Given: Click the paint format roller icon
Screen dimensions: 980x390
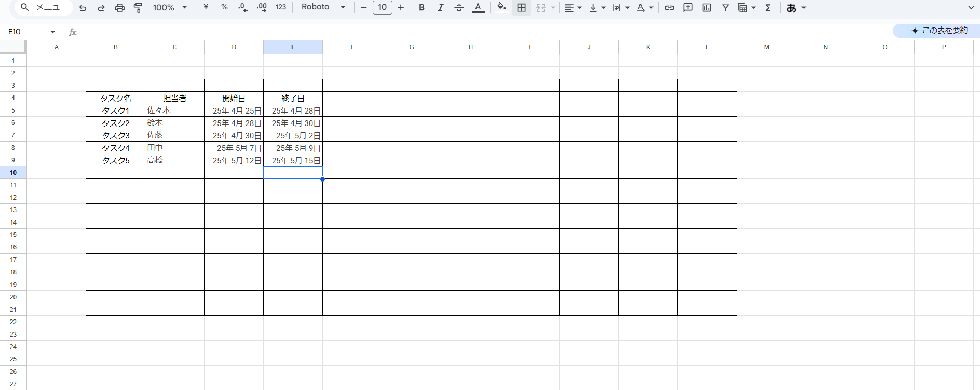Looking at the screenshot, I should tap(138, 8).
